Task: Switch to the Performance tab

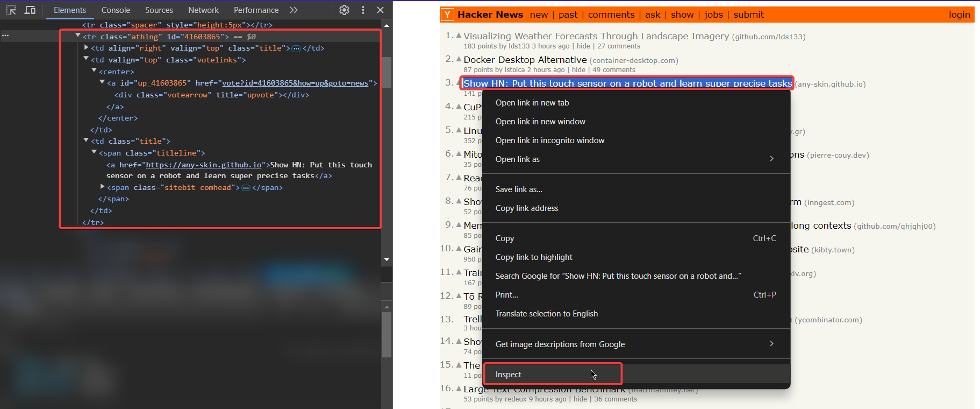Action: tap(256, 10)
